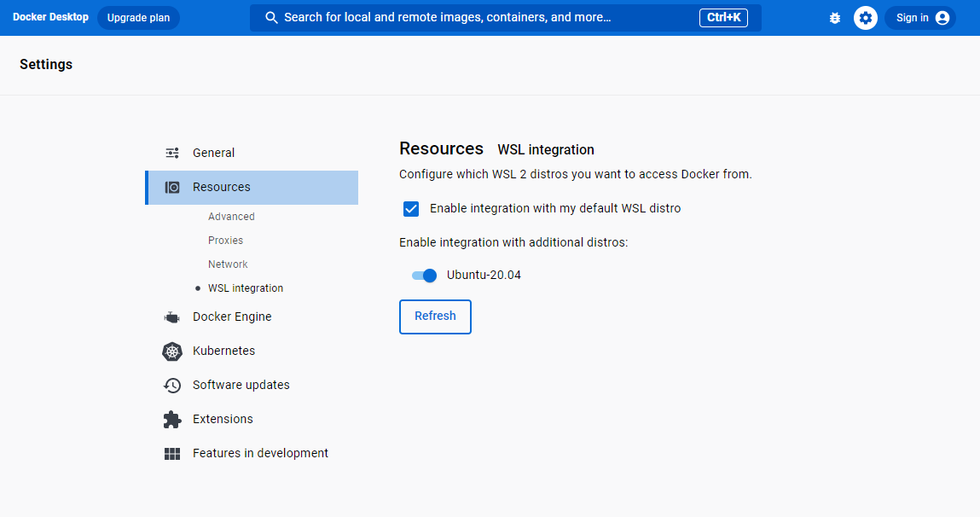The image size is (980, 517).
Task: Click the Sign in button text
Action: [913, 18]
